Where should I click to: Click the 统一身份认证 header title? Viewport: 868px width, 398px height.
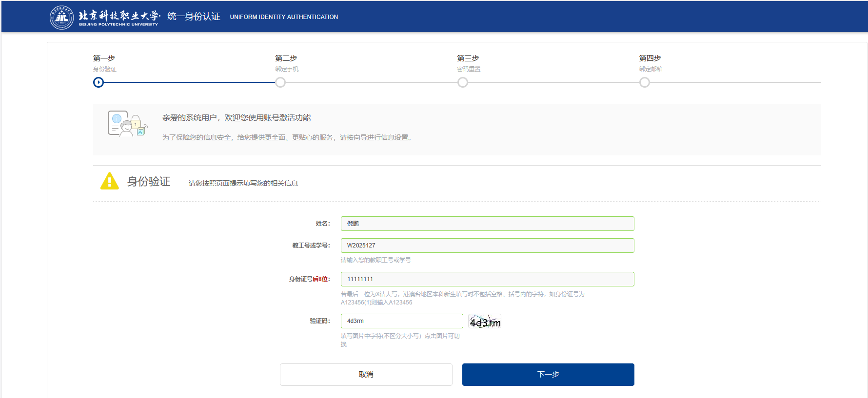[x=194, y=17]
